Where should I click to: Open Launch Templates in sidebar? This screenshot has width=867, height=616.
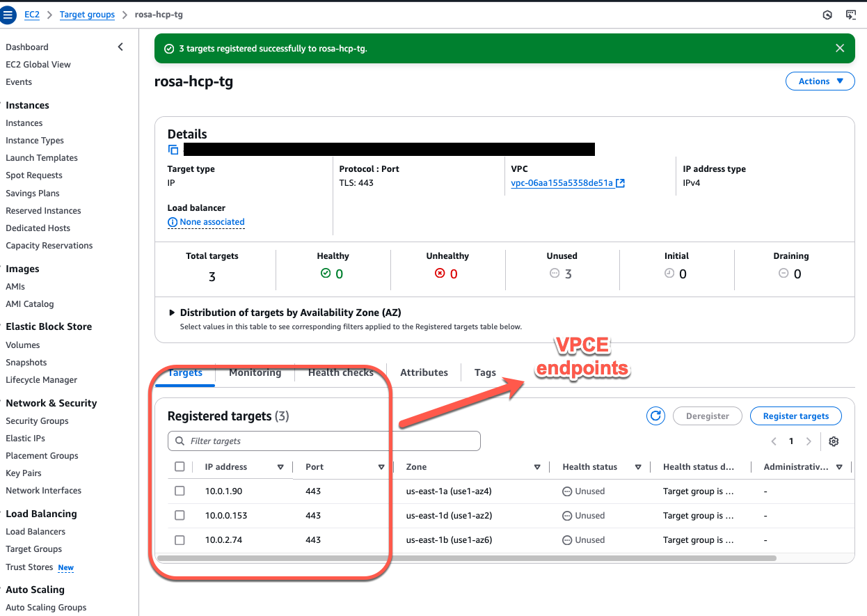tap(42, 158)
